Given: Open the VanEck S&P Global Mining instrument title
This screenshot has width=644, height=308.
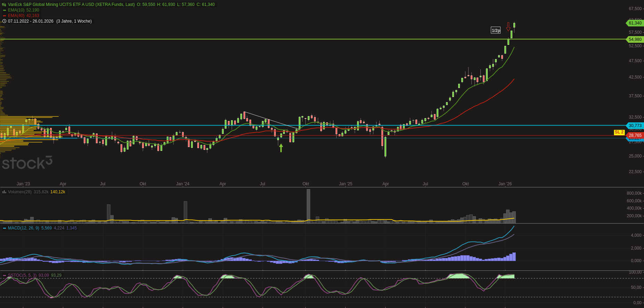Looking at the screenshot, I should (71, 5).
